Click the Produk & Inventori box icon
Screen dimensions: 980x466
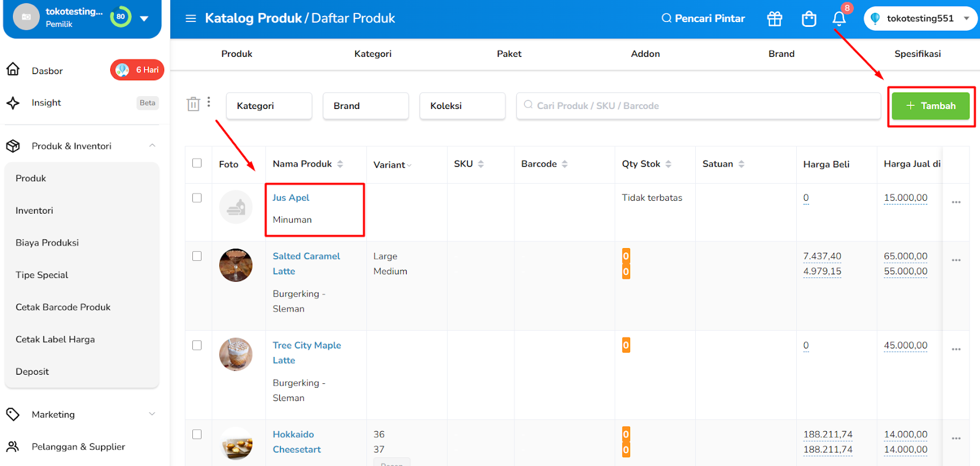click(13, 146)
